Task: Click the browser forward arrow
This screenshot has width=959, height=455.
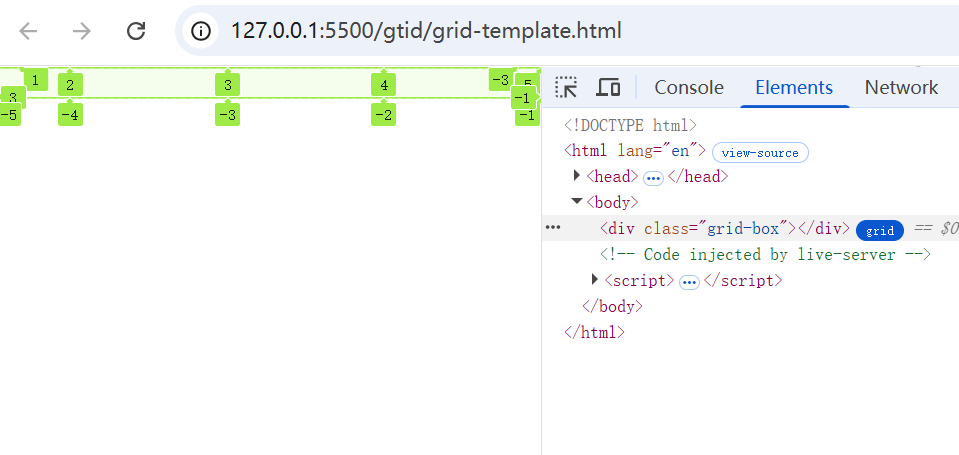Action: pos(81,31)
